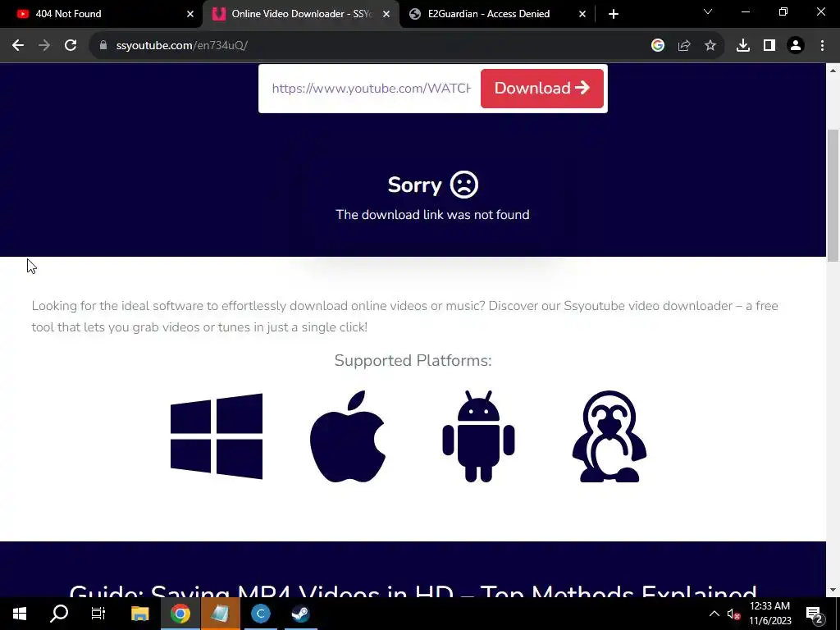Close the E2Guardian tab
The image size is (840, 630).
point(582,14)
